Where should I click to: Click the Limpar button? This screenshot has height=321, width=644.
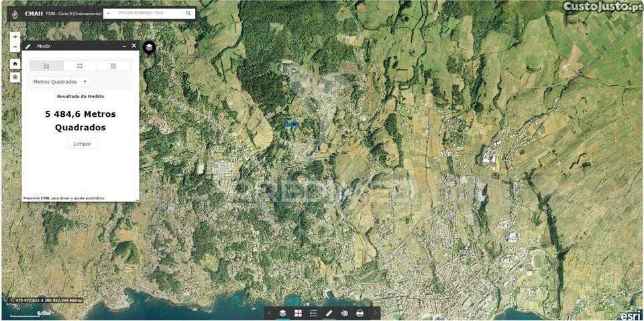82,144
